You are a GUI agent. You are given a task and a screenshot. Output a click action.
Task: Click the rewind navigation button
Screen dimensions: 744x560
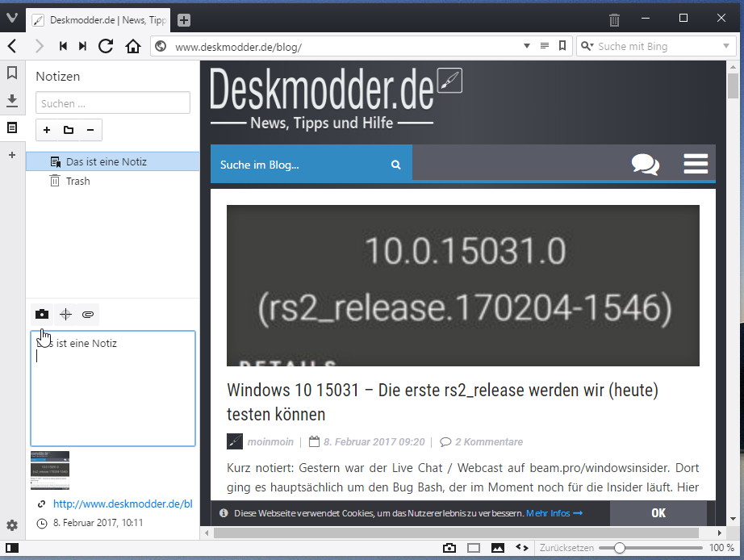(63, 46)
